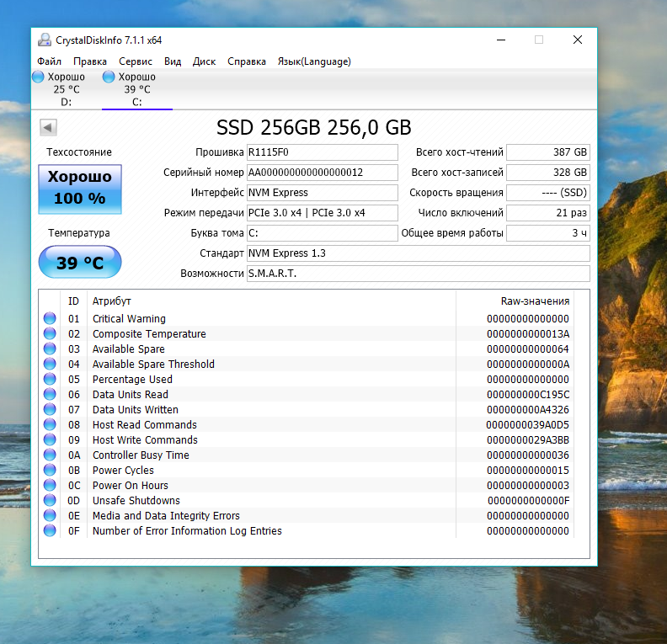Click the ID column header
Viewport: 667px width, 644px height.
pyautogui.click(x=73, y=301)
